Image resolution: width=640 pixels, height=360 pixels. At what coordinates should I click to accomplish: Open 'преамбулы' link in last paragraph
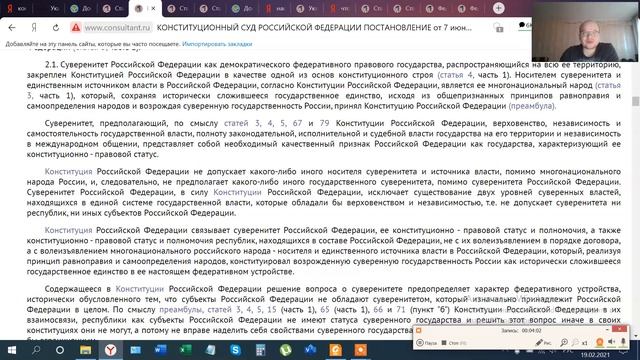pos(181,309)
